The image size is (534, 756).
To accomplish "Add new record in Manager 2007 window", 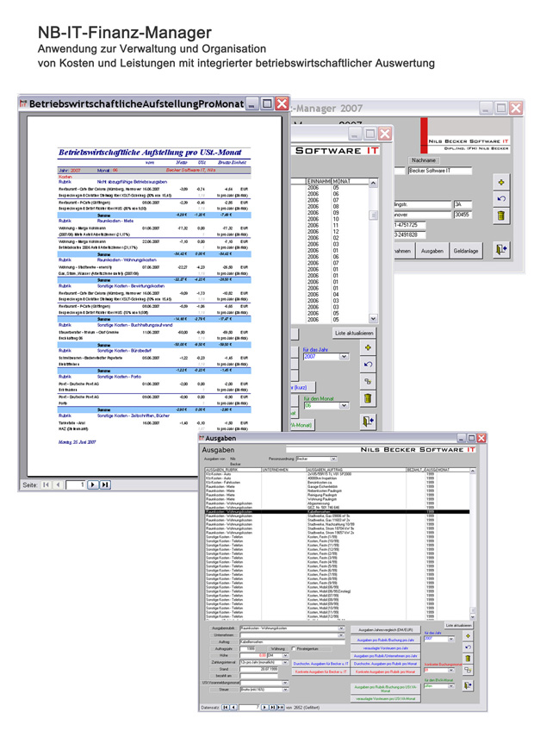I will click(501, 182).
